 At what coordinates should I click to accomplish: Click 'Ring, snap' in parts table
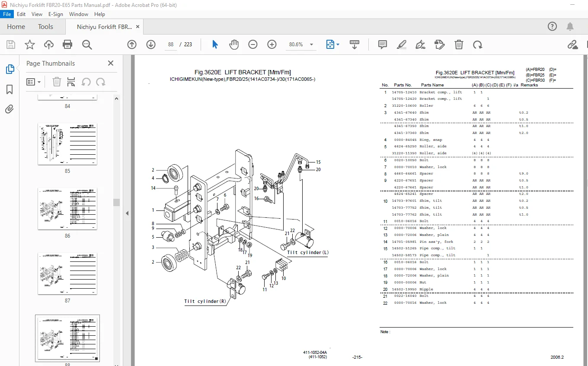[x=431, y=140]
